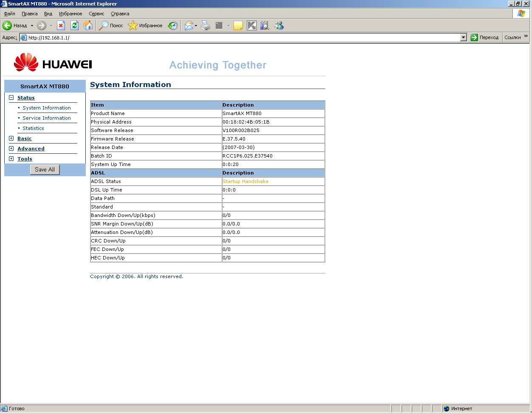Open the Edit dropdown arrow in toolbar
The height and width of the screenshot is (414, 532).
coord(228,25)
